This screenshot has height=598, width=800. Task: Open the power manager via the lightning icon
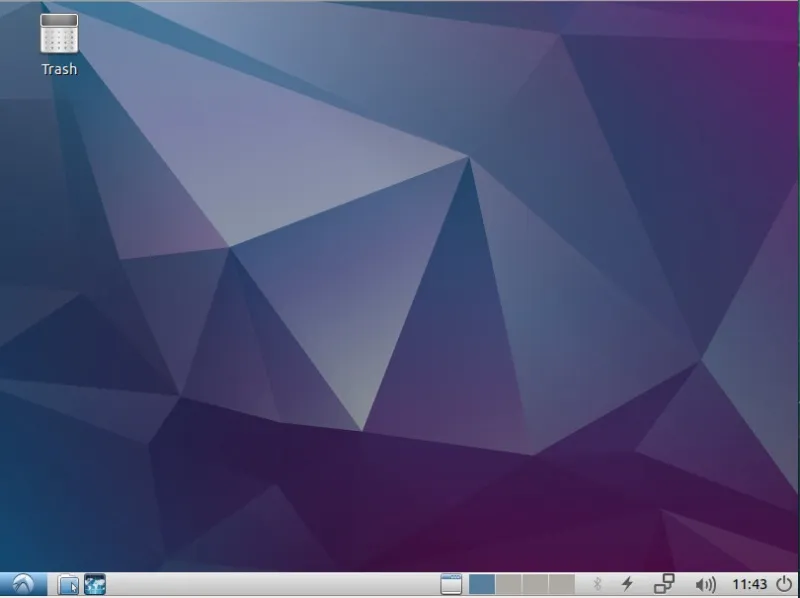pyautogui.click(x=627, y=583)
